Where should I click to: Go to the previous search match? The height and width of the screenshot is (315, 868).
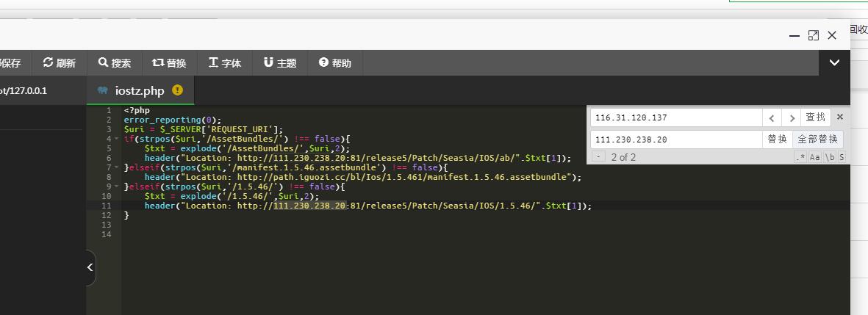[771, 117]
